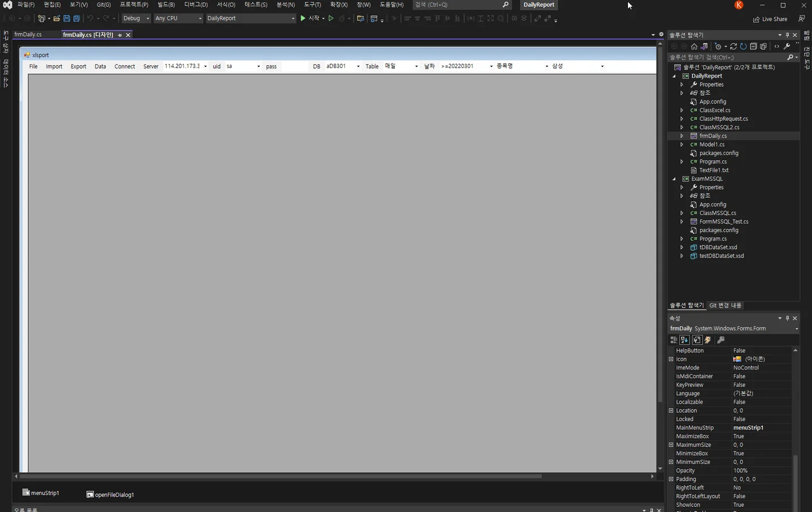The width and height of the screenshot is (812, 512).
Task: Click Property Pages wrench in Properties panel
Action: click(721, 340)
